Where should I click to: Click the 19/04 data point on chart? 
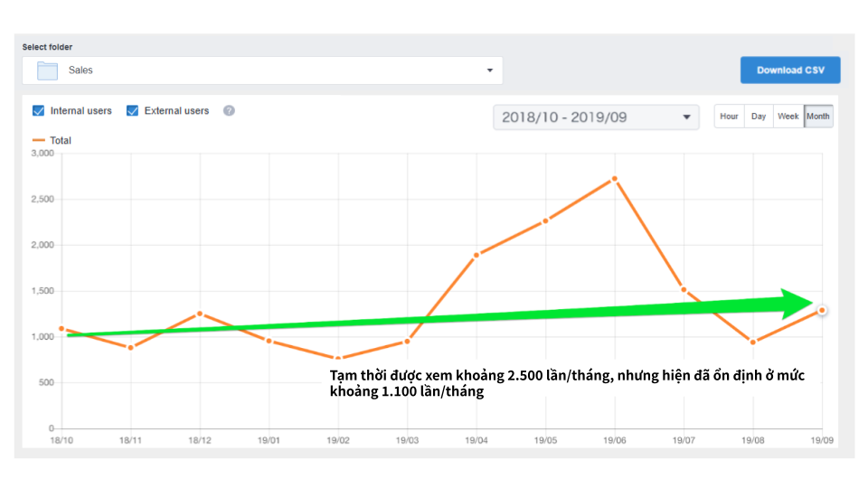[x=476, y=255]
